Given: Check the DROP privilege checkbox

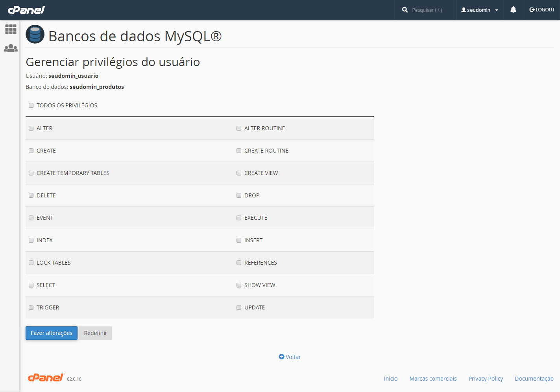Looking at the screenshot, I should pyautogui.click(x=239, y=195).
